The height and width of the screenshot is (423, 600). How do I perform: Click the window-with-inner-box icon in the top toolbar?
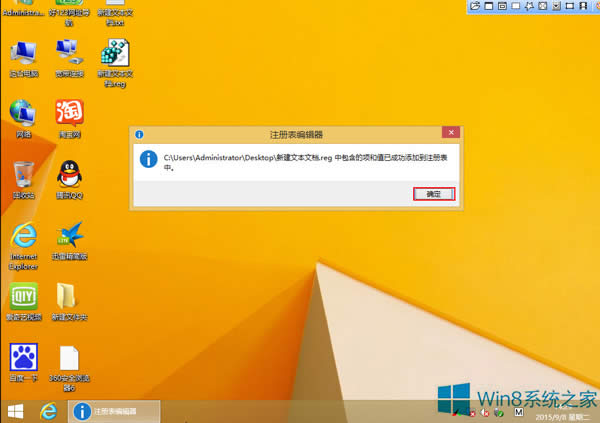tap(502, 6)
